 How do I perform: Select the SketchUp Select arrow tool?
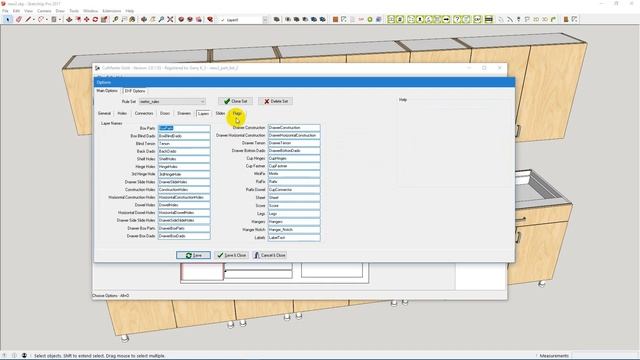pos(7,19)
